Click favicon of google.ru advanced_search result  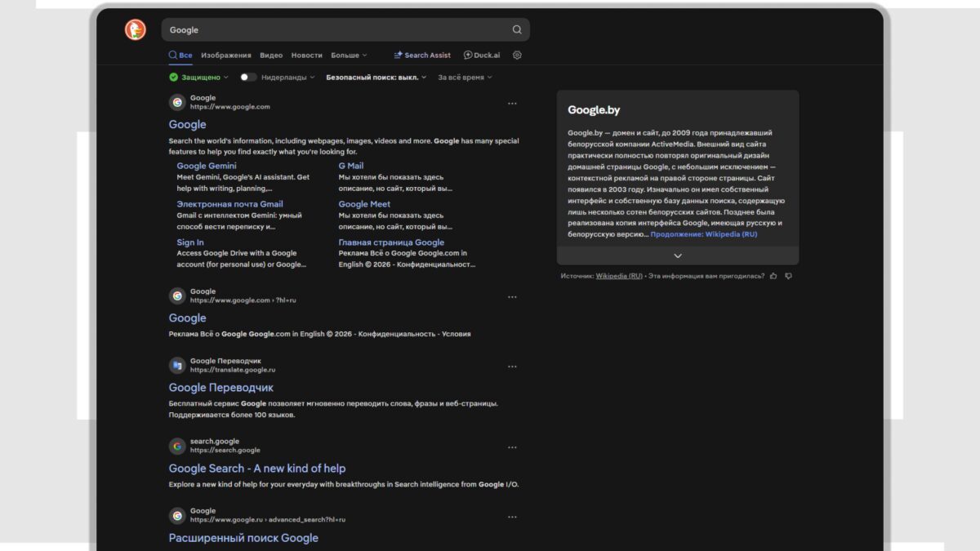pos(177,515)
